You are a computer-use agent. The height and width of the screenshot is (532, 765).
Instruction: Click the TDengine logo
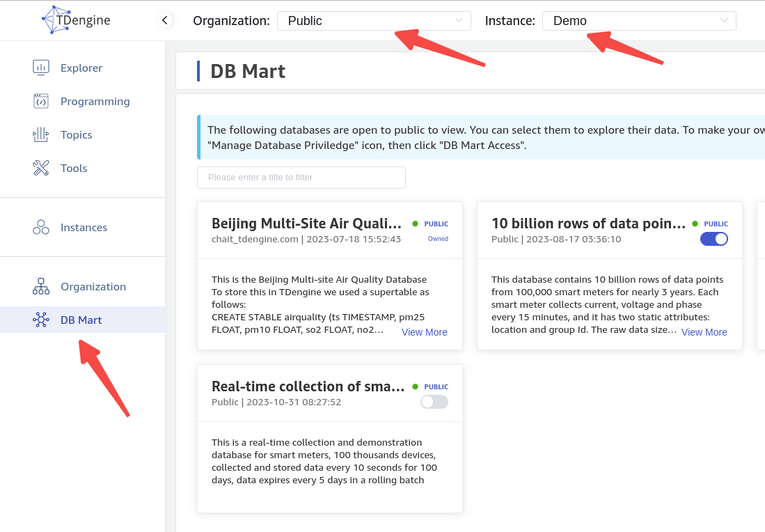pos(75,20)
